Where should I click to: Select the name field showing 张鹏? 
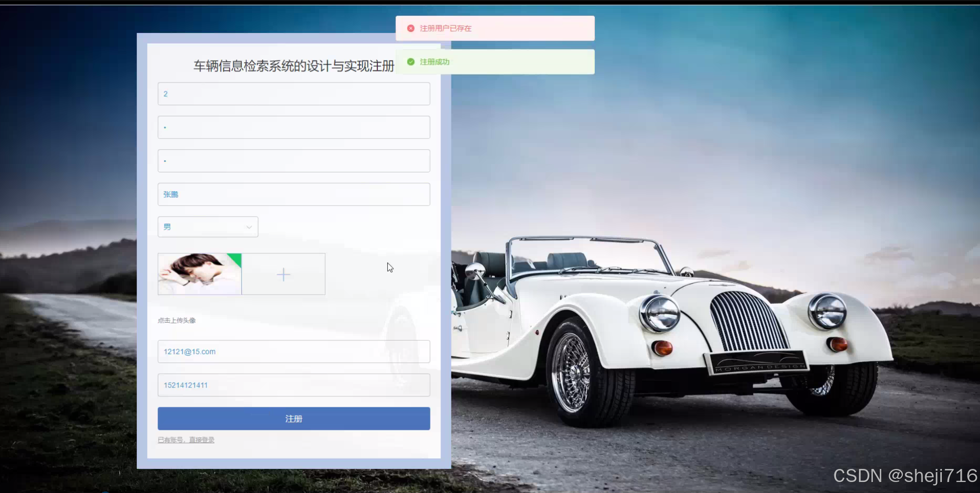pyautogui.click(x=293, y=194)
